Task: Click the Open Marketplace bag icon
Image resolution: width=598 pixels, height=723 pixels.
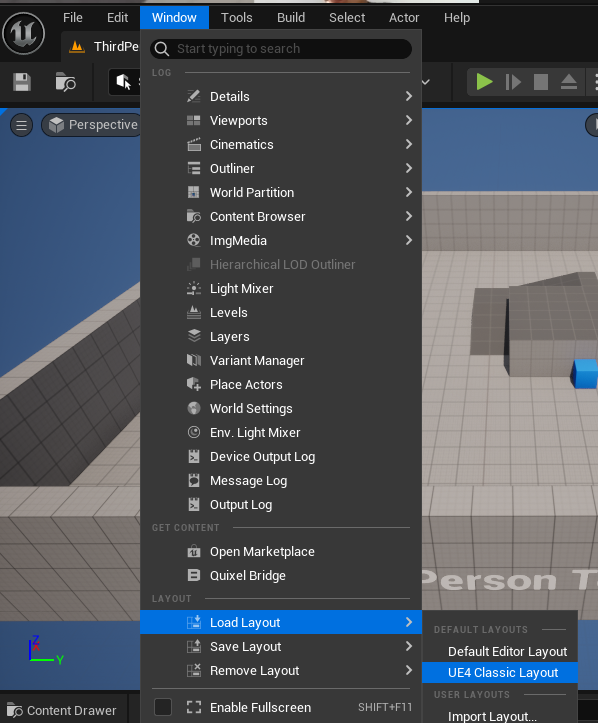Action: coord(194,551)
